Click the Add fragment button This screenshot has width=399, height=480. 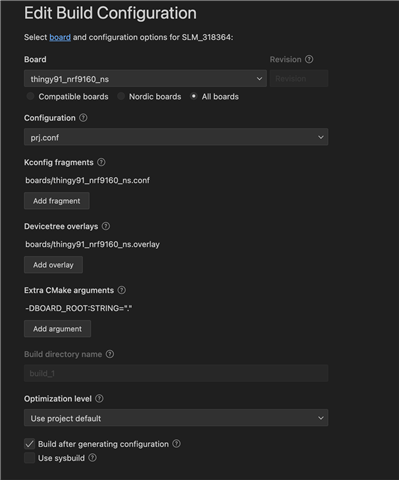click(57, 201)
